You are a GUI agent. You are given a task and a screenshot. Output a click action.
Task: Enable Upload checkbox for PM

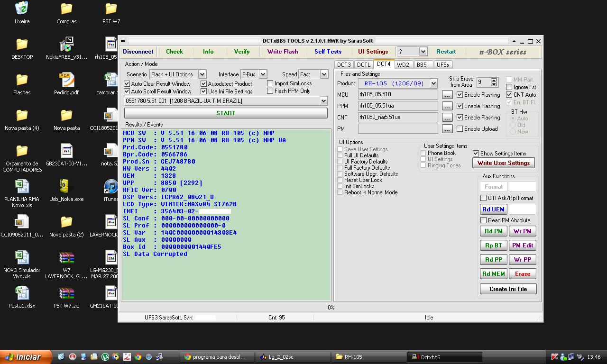click(x=460, y=128)
